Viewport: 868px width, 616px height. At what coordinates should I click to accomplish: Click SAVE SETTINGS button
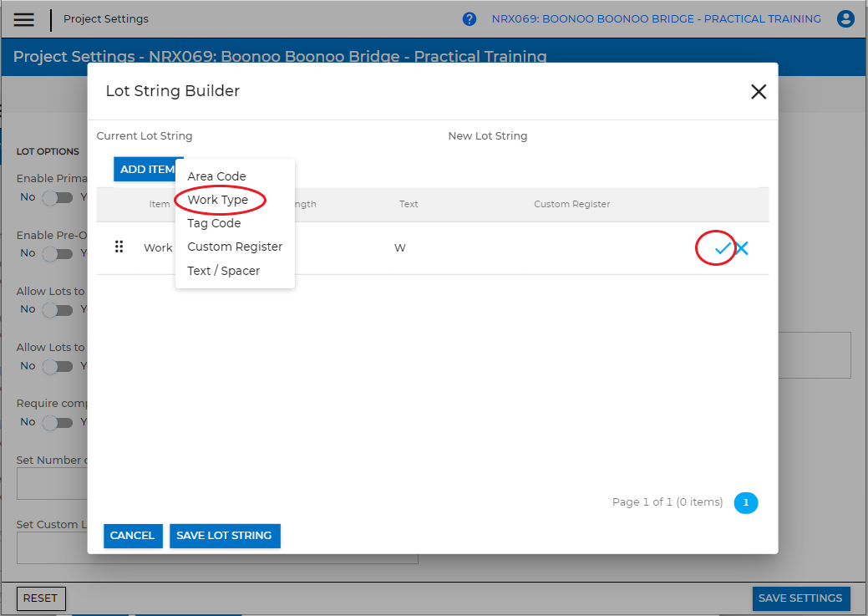[x=800, y=598]
